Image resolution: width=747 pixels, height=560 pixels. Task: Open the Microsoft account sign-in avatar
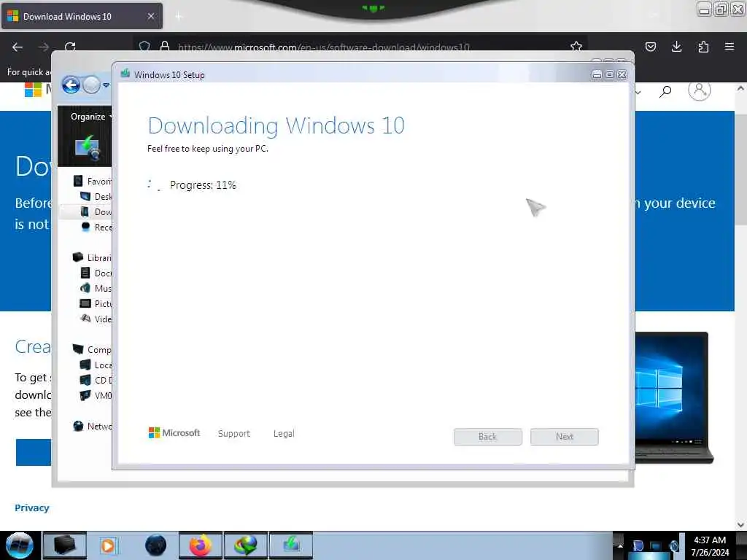click(x=700, y=90)
